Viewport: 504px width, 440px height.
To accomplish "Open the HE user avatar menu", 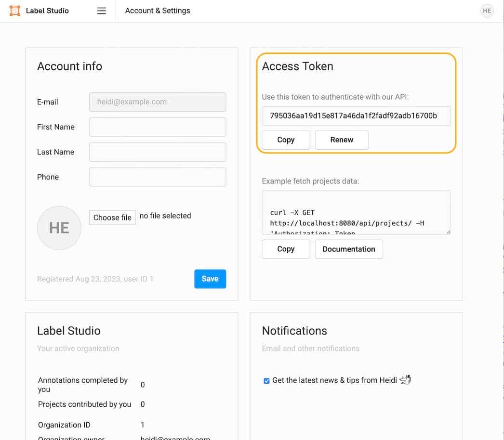I will (x=487, y=11).
